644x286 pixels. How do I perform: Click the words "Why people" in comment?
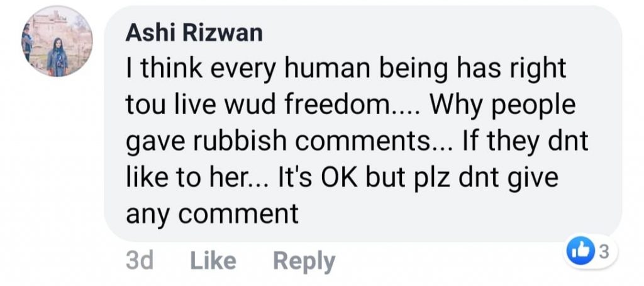tap(502, 106)
